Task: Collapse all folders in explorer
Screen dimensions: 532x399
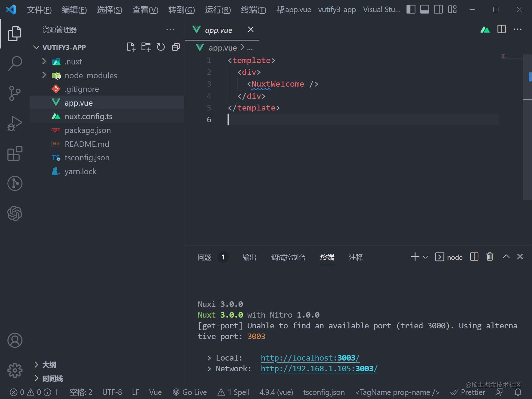Action: [176, 47]
